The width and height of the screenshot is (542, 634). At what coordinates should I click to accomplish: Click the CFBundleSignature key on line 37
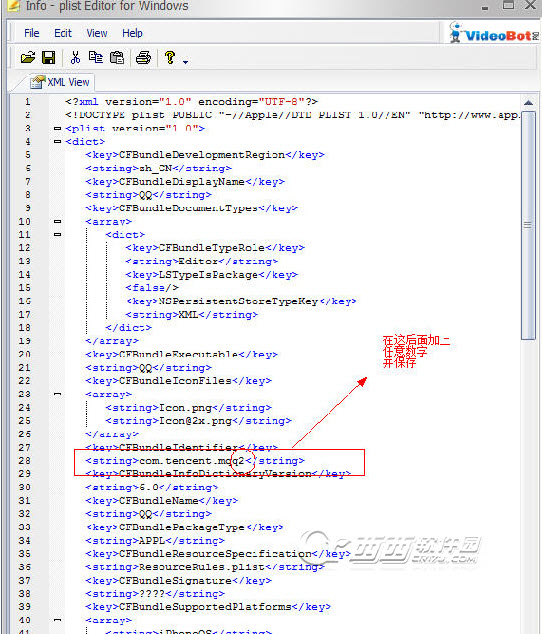pos(178,581)
